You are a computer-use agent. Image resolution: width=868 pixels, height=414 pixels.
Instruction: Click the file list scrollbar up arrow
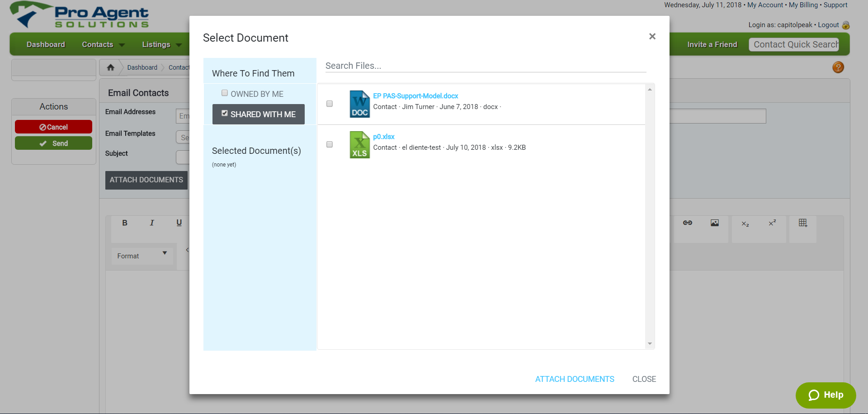click(x=650, y=89)
